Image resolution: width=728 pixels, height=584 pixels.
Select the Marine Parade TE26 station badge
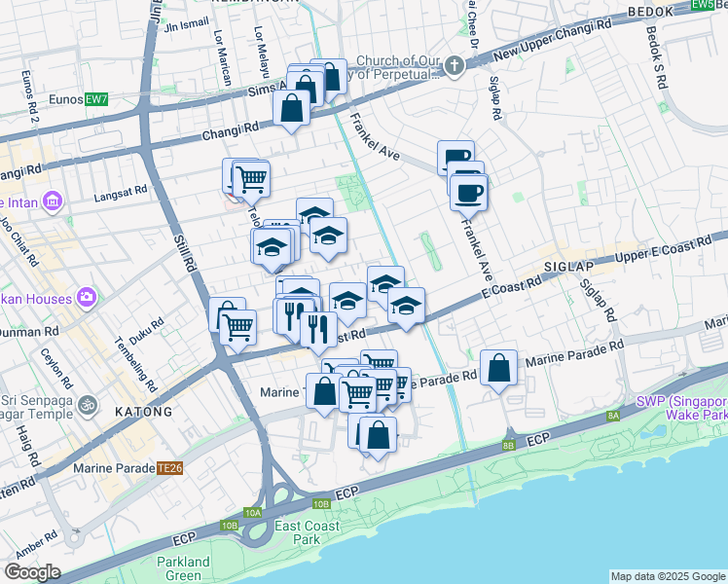pos(170,468)
